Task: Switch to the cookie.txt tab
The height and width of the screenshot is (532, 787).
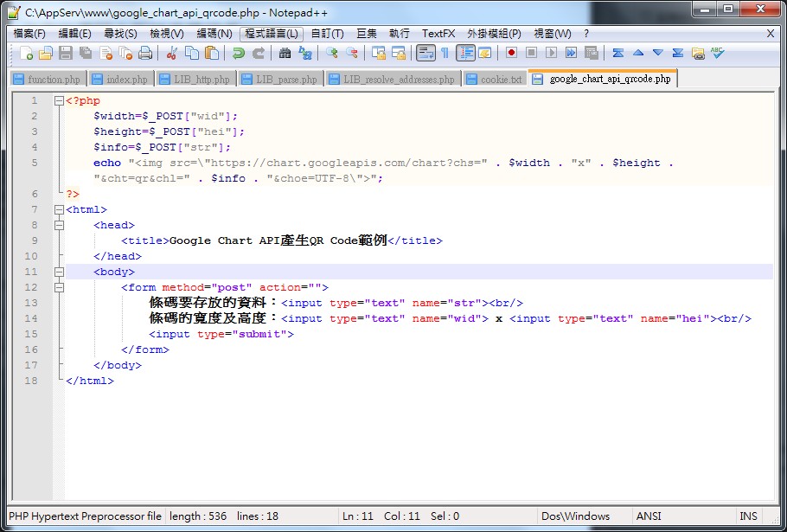Action: tap(495, 80)
